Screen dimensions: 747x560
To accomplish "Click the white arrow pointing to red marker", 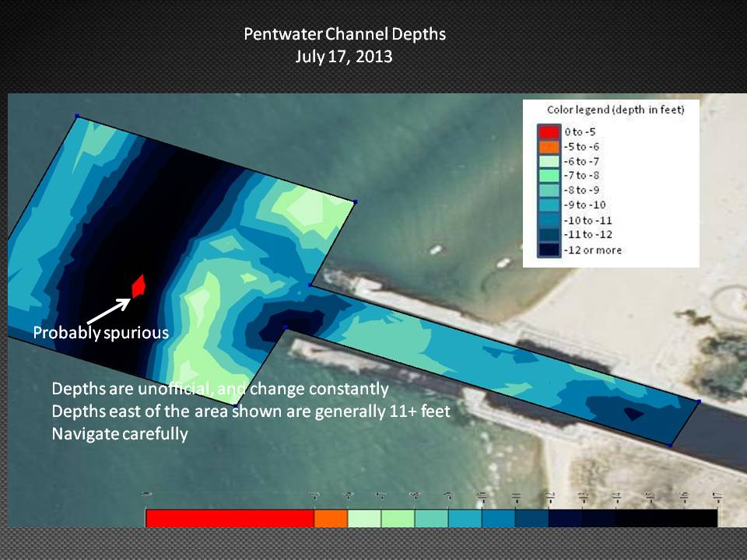I will pos(108,310).
